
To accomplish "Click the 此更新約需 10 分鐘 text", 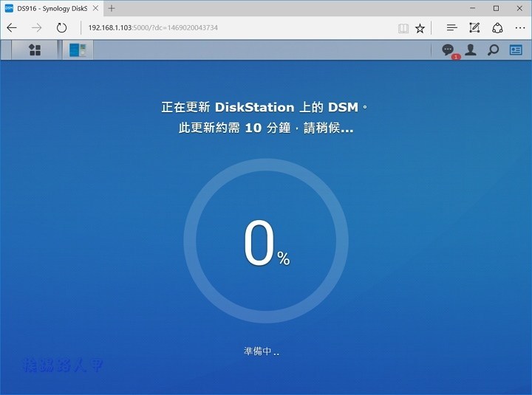I will [266, 128].
